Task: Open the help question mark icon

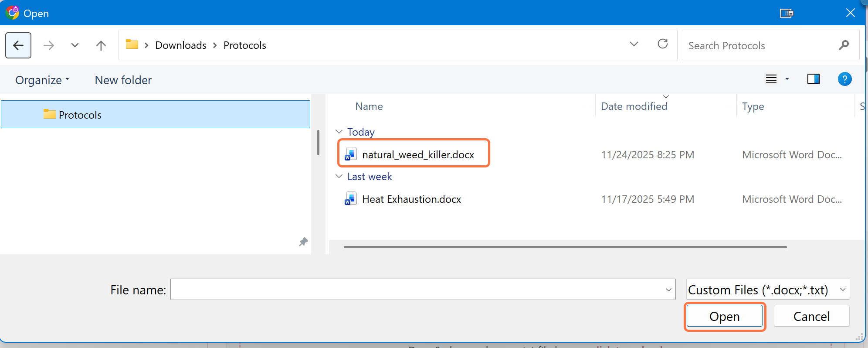Action: 844,79
